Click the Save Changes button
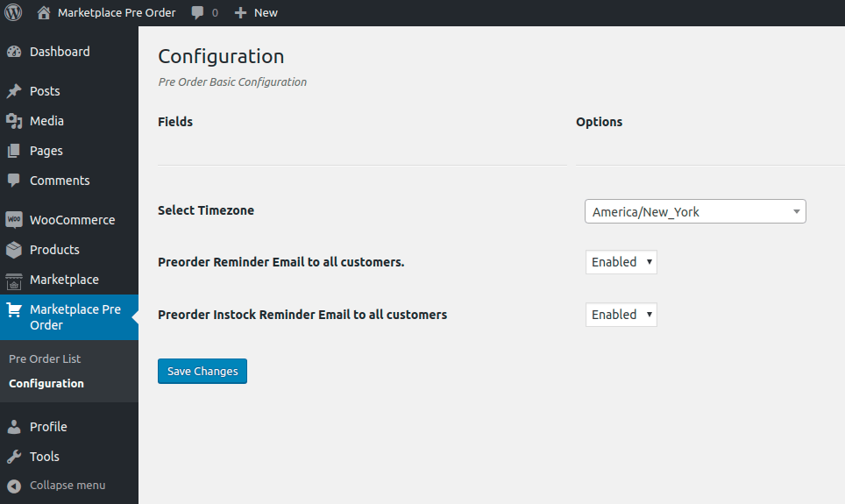 click(x=202, y=372)
